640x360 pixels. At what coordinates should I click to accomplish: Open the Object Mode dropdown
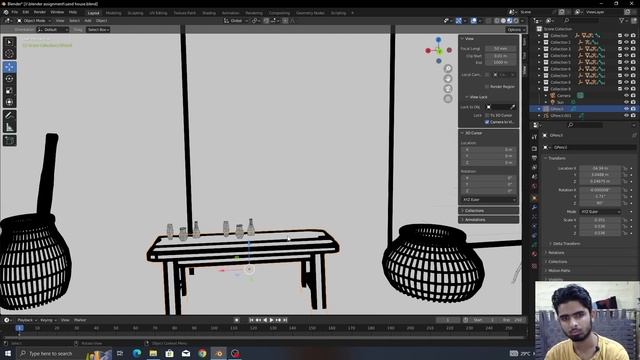point(34,20)
